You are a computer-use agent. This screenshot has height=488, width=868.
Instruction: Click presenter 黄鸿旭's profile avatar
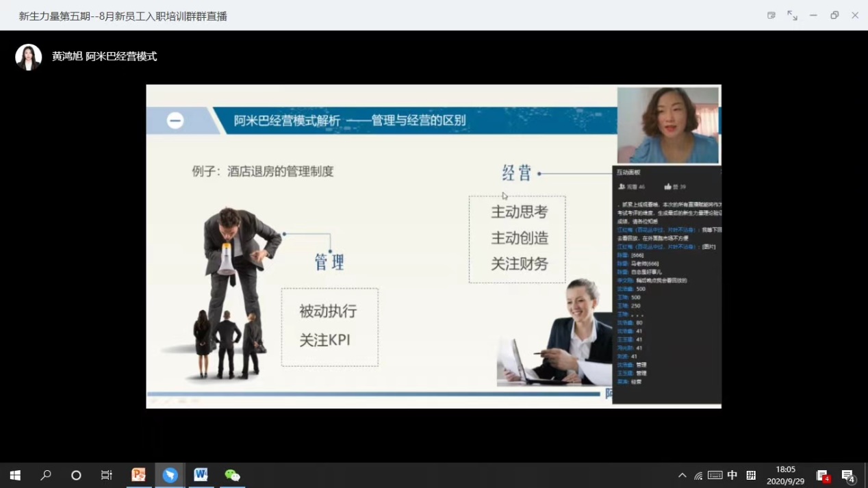coord(29,57)
